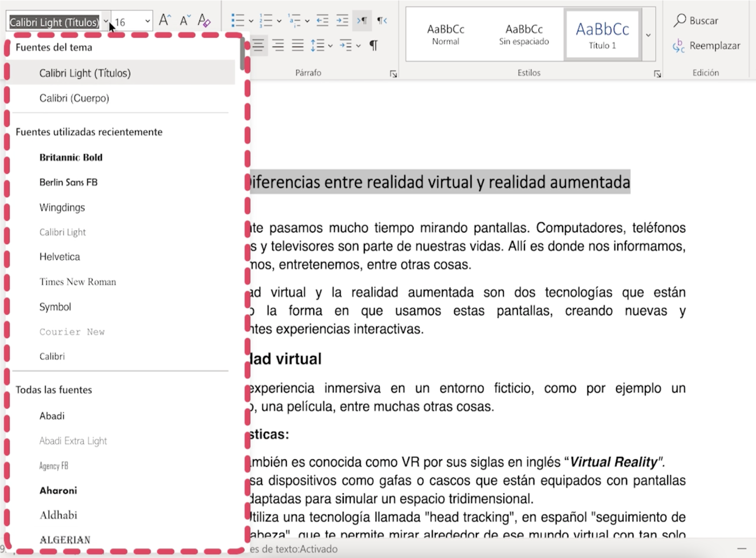Click the font name box showing Calibri Light

point(55,22)
